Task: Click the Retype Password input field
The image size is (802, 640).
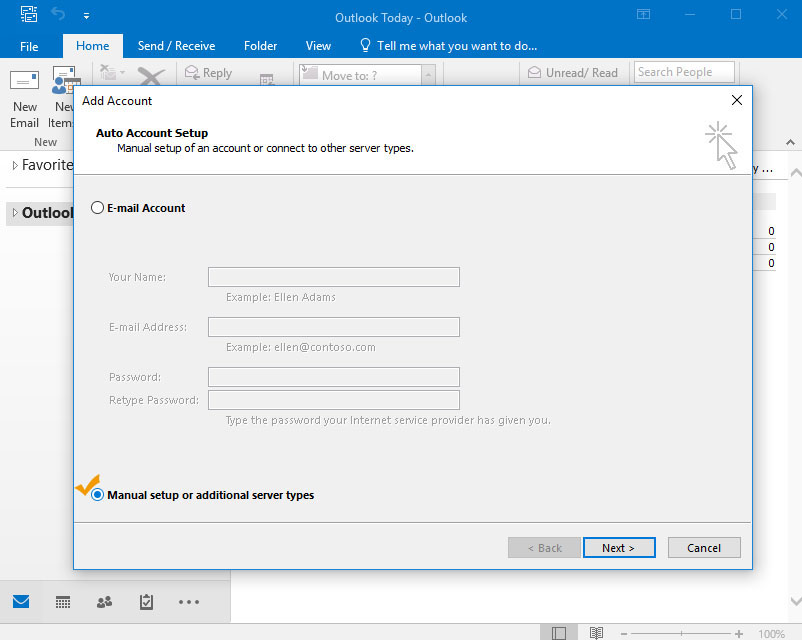Action: pos(333,400)
